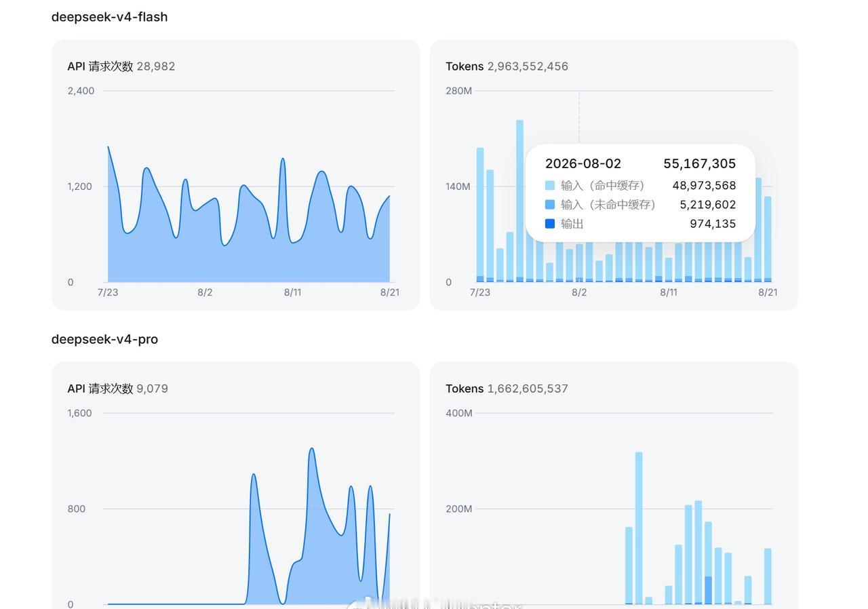Click the 8/21 label under flash Tokens chart
The width and height of the screenshot is (868, 609).
click(768, 292)
